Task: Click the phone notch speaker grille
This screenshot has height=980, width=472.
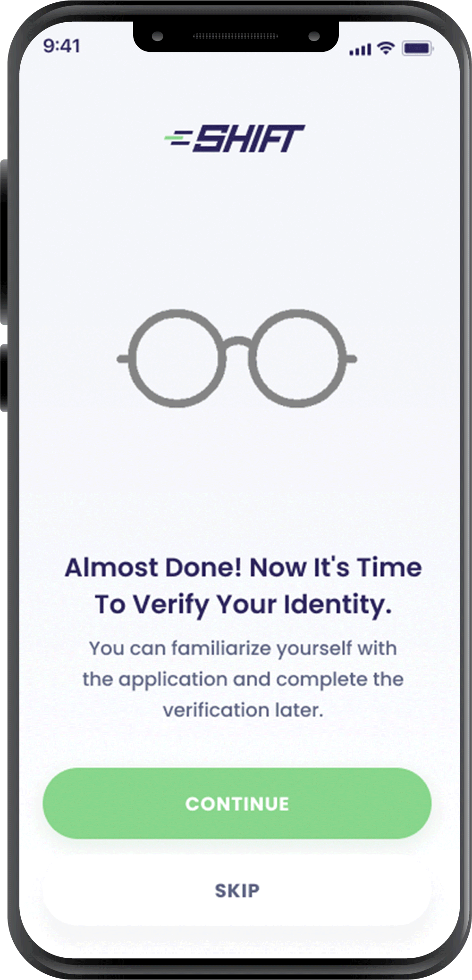Action: [236, 36]
